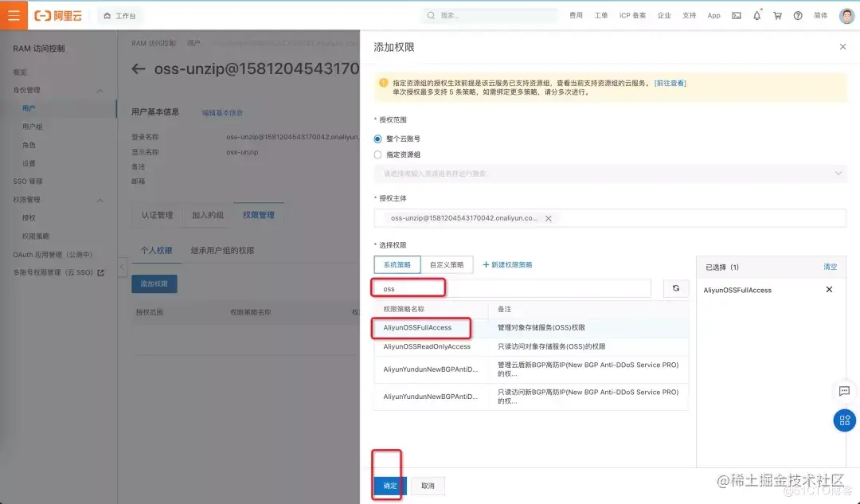Focus the top search box

point(491,15)
